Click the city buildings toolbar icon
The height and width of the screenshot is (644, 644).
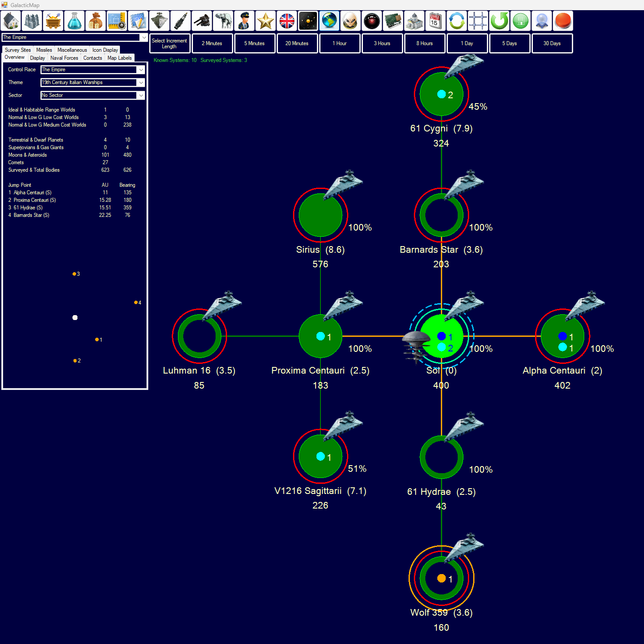pos(32,21)
